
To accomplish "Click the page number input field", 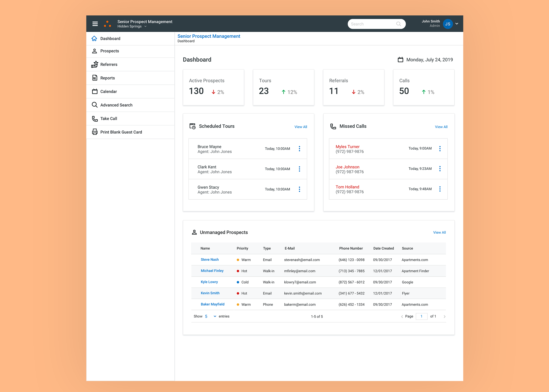I will point(421,316).
